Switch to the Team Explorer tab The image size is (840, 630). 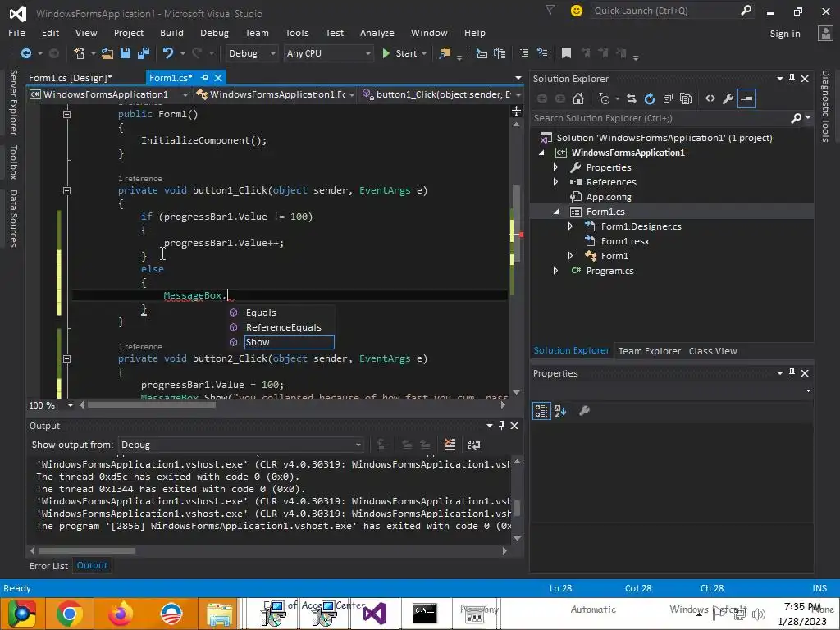tap(650, 351)
